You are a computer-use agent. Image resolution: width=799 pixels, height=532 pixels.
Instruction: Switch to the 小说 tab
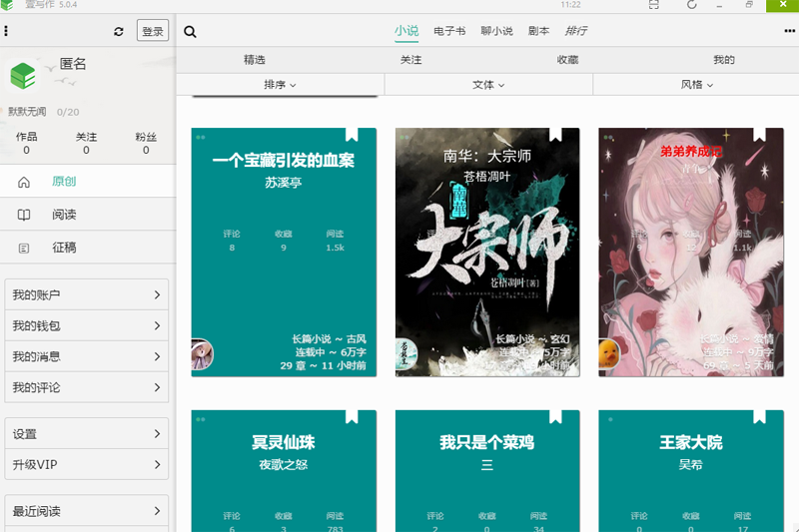406,31
